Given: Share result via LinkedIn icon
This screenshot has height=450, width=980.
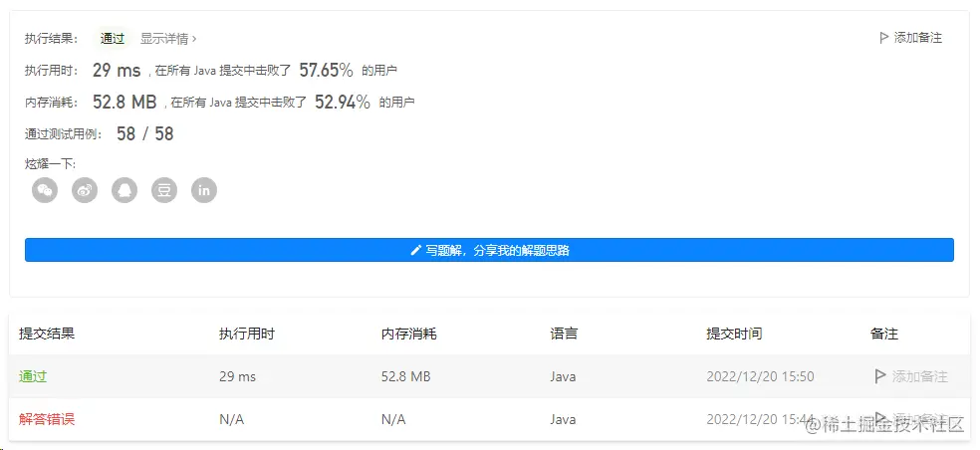Looking at the screenshot, I should (x=204, y=190).
